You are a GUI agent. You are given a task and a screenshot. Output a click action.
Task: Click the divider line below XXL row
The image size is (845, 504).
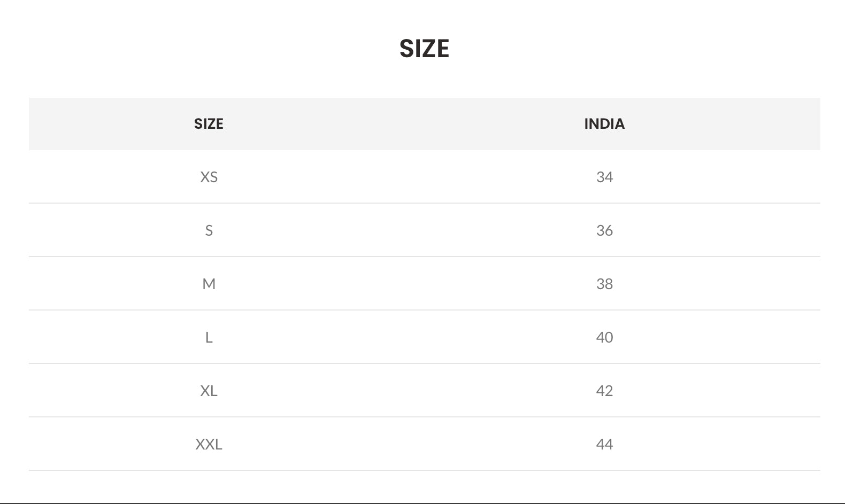tap(424, 470)
